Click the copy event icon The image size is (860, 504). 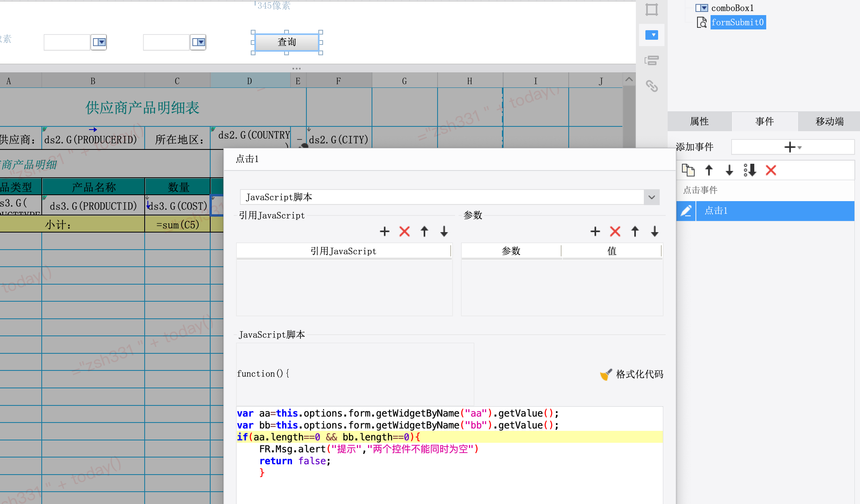point(688,170)
